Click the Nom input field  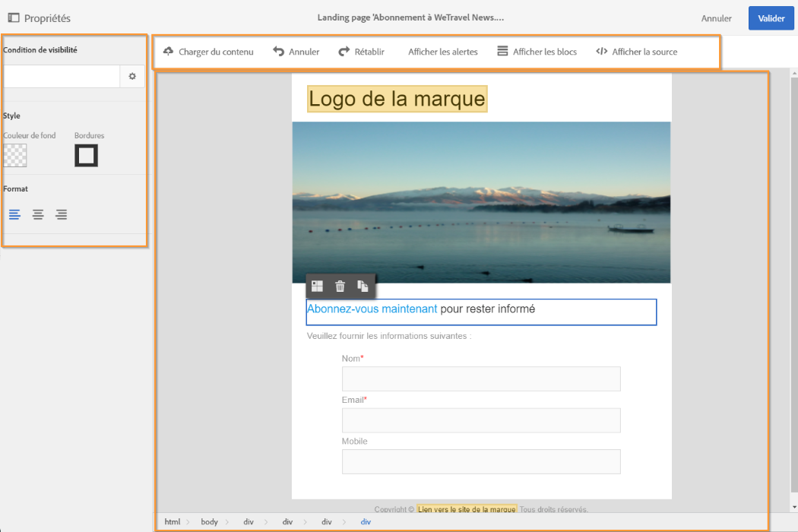click(x=481, y=378)
